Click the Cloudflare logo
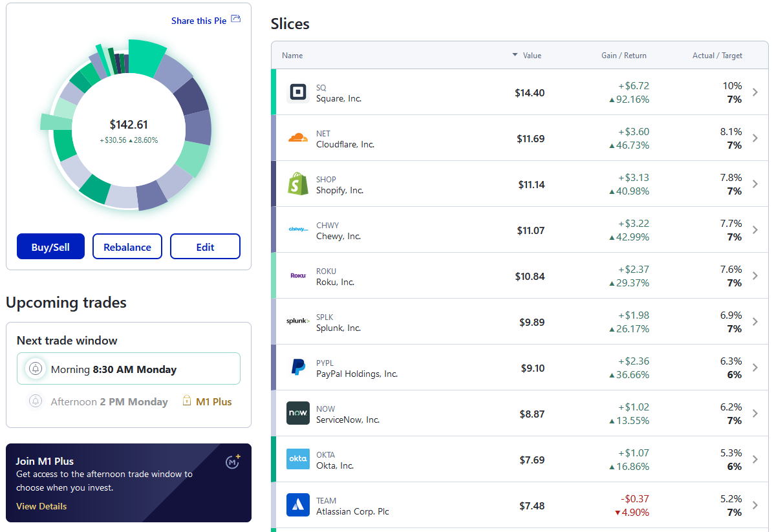Viewport: 774px width, 532px height. click(x=297, y=138)
